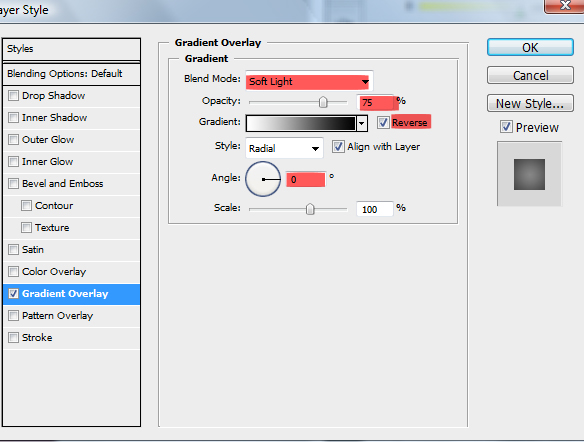
Task: Click the Angle value field
Action: 306,179
